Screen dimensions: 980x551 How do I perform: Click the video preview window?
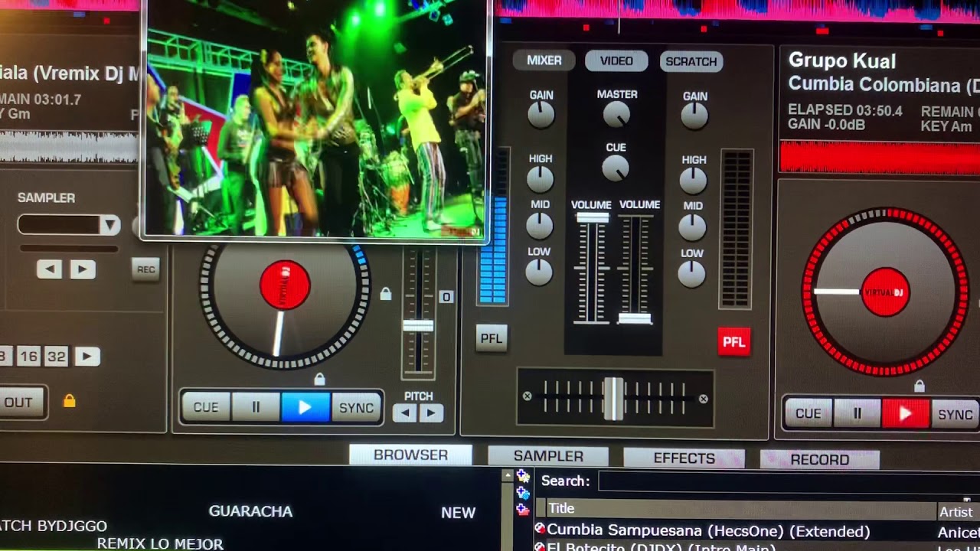315,119
